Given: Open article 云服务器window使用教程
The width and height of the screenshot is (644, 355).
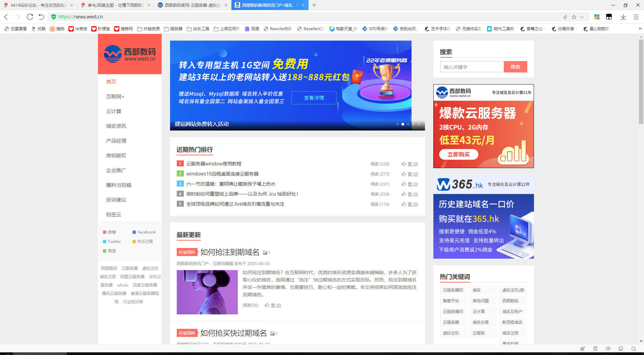Looking at the screenshot, I should coord(214,164).
